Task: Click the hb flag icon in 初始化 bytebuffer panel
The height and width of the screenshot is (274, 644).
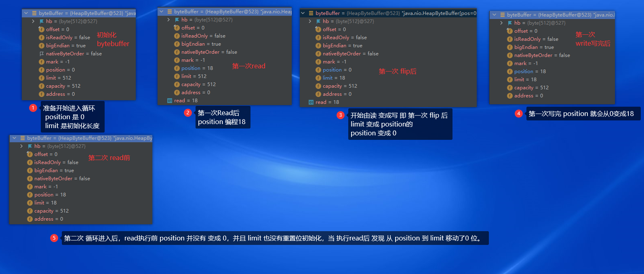Action: pyautogui.click(x=42, y=21)
